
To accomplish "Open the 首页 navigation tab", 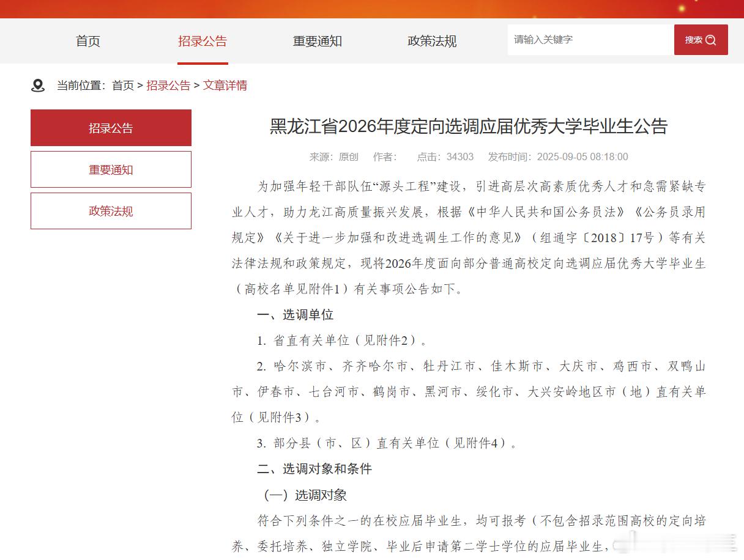I will [x=88, y=41].
